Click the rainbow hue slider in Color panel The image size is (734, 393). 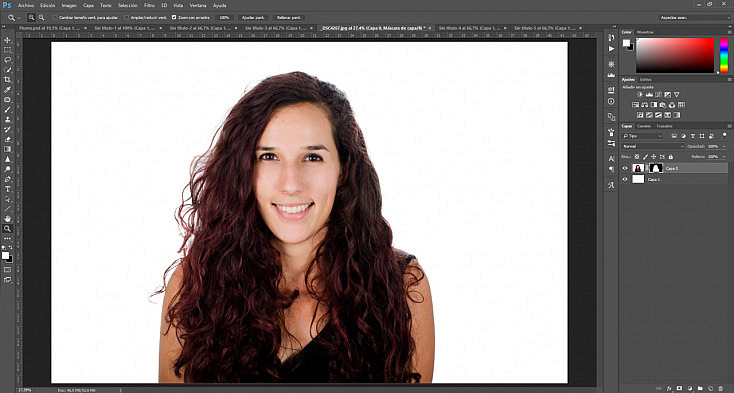tap(724, 55)
